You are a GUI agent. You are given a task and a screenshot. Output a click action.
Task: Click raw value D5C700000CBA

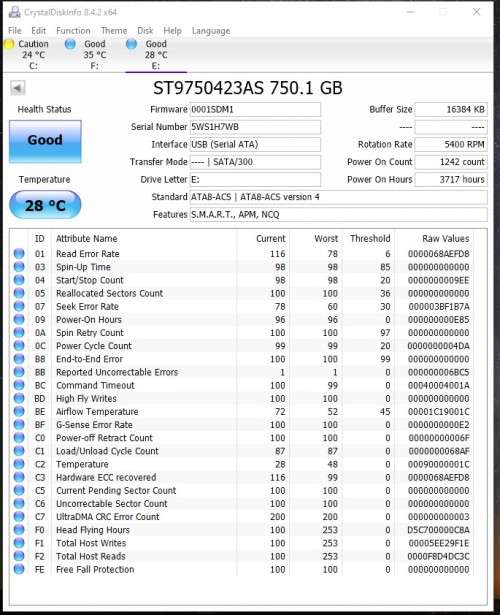tap(438, 530)
